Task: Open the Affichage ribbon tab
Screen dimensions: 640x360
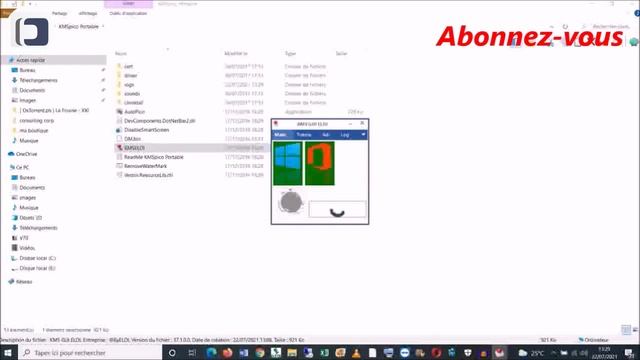Action: point(88,13)
